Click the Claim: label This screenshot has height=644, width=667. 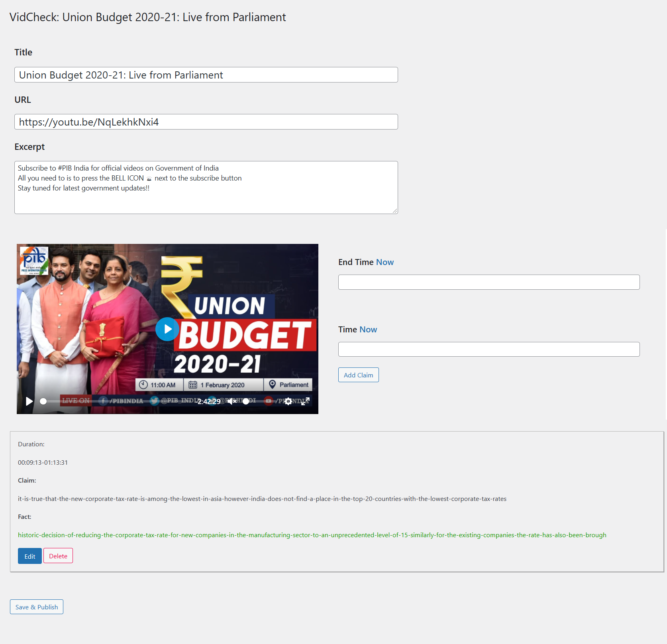click(27, 480)
